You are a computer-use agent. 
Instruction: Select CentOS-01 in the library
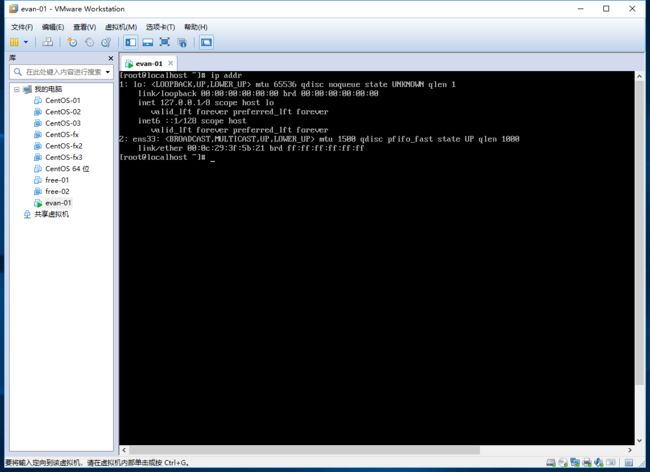tap(63, 100)
